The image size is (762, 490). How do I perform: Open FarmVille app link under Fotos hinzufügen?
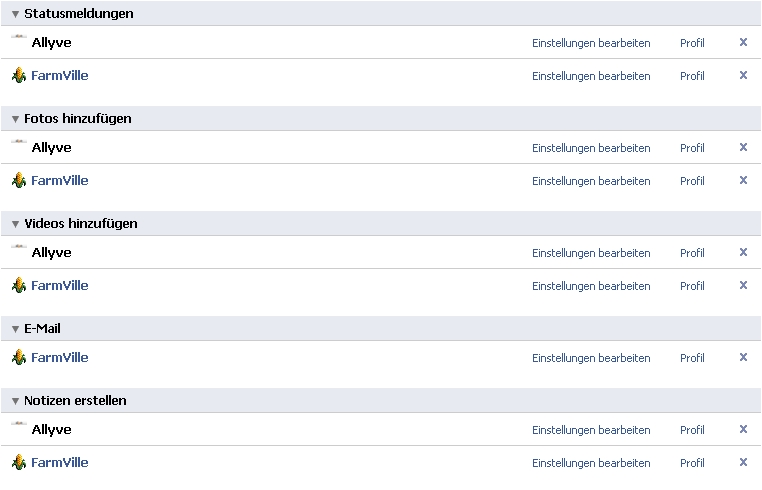pos(60,181)
